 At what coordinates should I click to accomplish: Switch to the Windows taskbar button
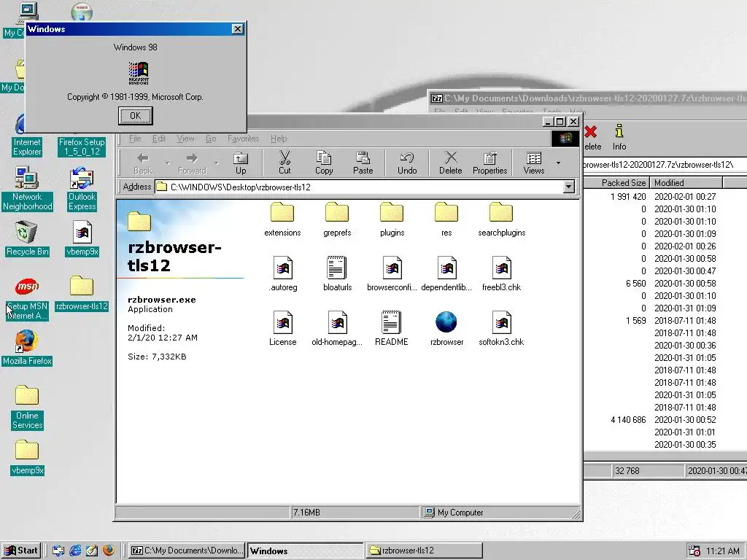[306, 551]
